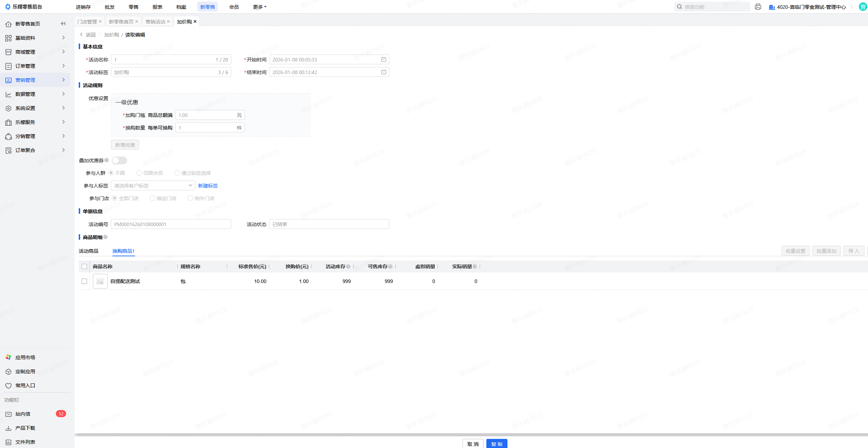Click the product thumbnail for 自提配送测试
The image size is (868, 448).
[100, 281]
